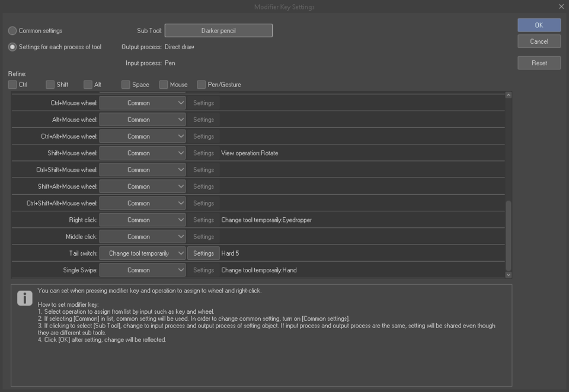569x392 pixels.
Task: Click the information icon in the description panel
Action: click(x=24, y=298)
